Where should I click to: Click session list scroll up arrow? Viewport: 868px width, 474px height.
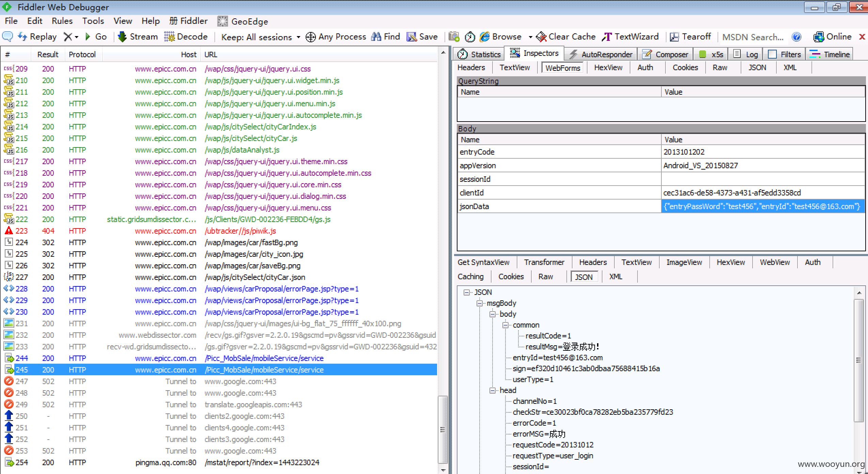[443, 53]
